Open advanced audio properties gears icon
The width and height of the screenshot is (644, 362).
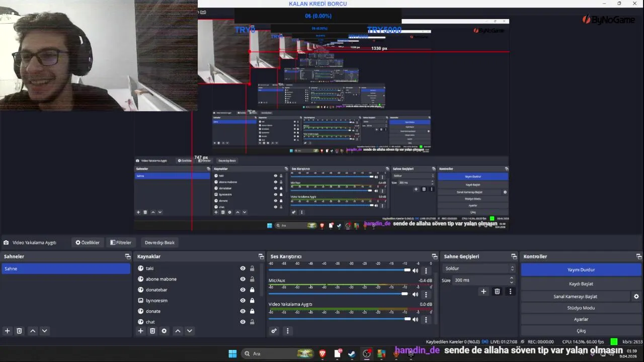point(274,331)
